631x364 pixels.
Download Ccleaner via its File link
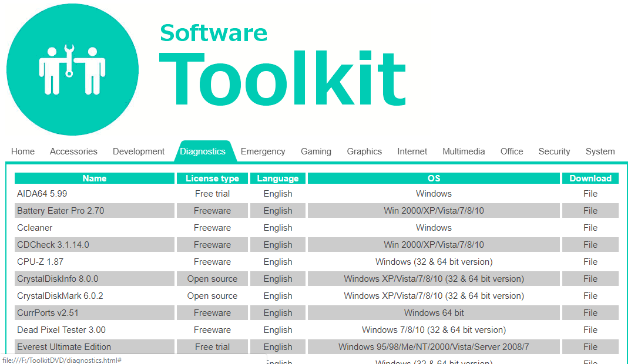pyautogui.click(x=590, y=228)
